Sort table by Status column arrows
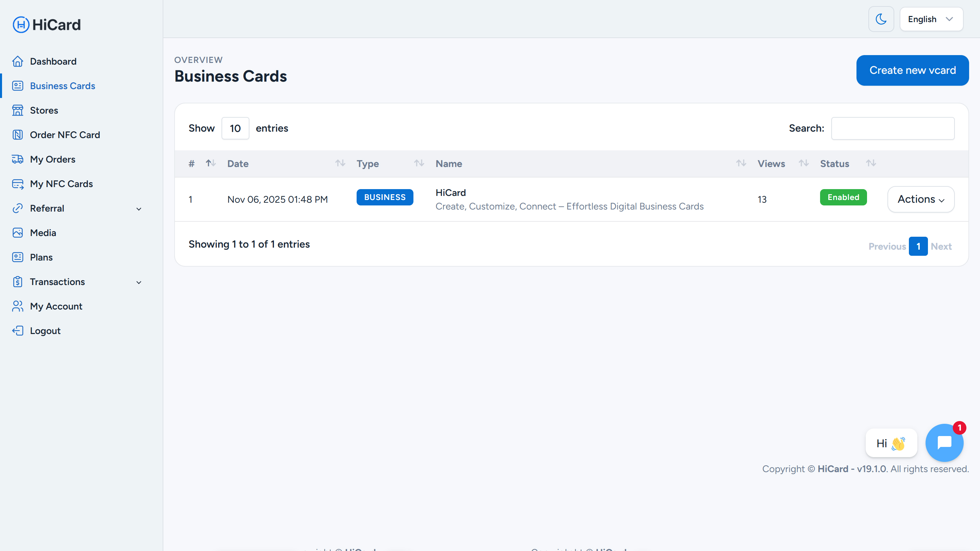 pos(871,163)
